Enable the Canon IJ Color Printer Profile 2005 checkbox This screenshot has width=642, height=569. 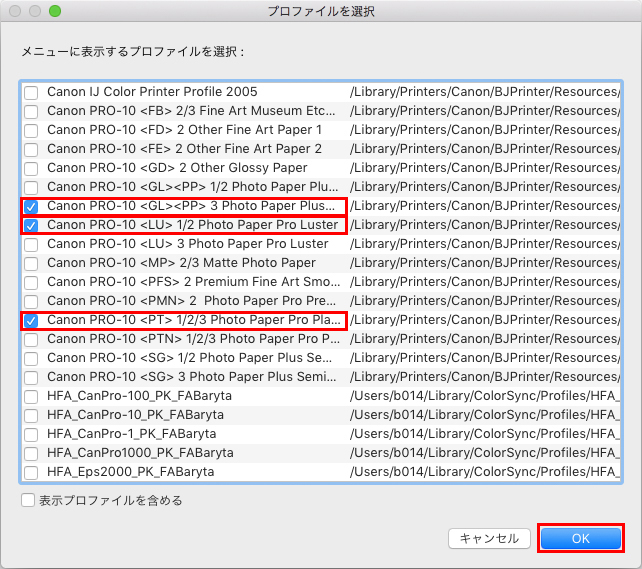tap(31, 93)
